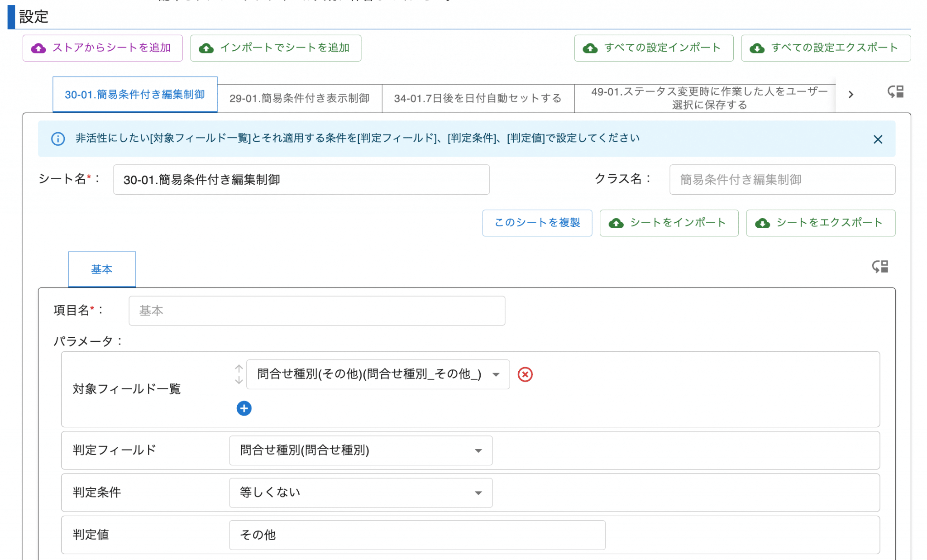
Task: Click the 設定 section heading
Action: tap(33, 17)
